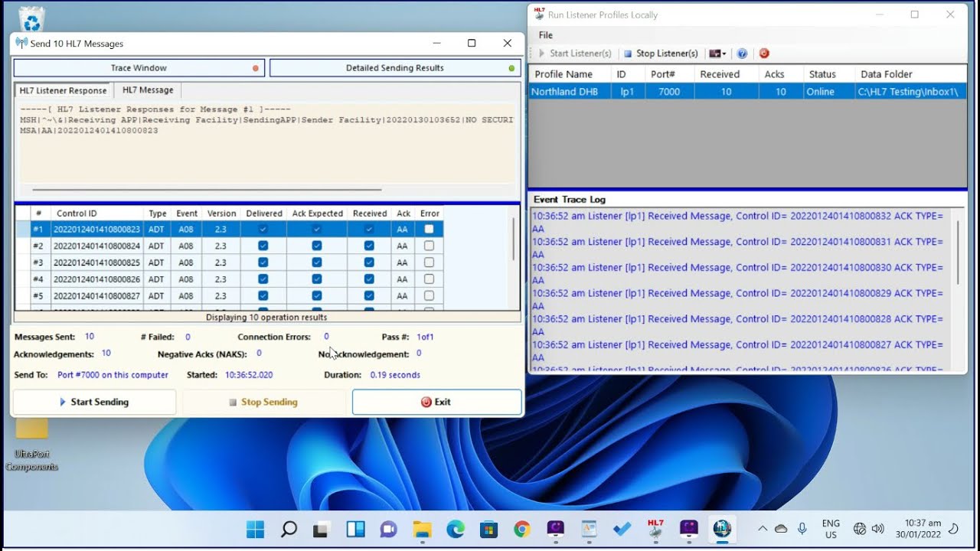Open the Widgets taskbar icon
The image size is (980, 551).
(355, 529)
